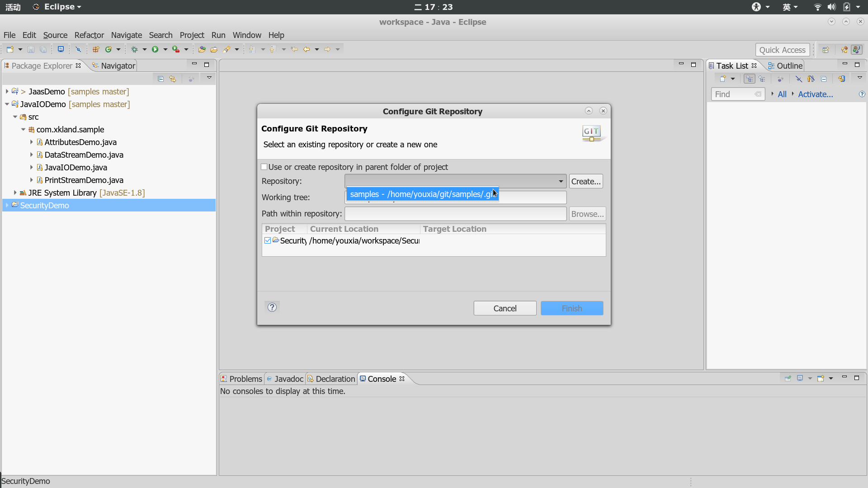The image size is (868, 488).
Task: Click the Run External Tools icon
Action: point(176,49)
